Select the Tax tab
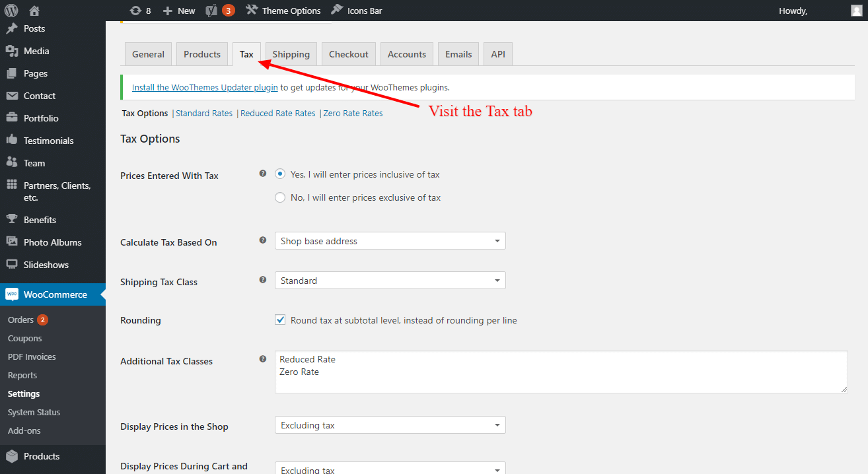Image resolution: width=868 pixels, height=474 pixels. point(246,54)
